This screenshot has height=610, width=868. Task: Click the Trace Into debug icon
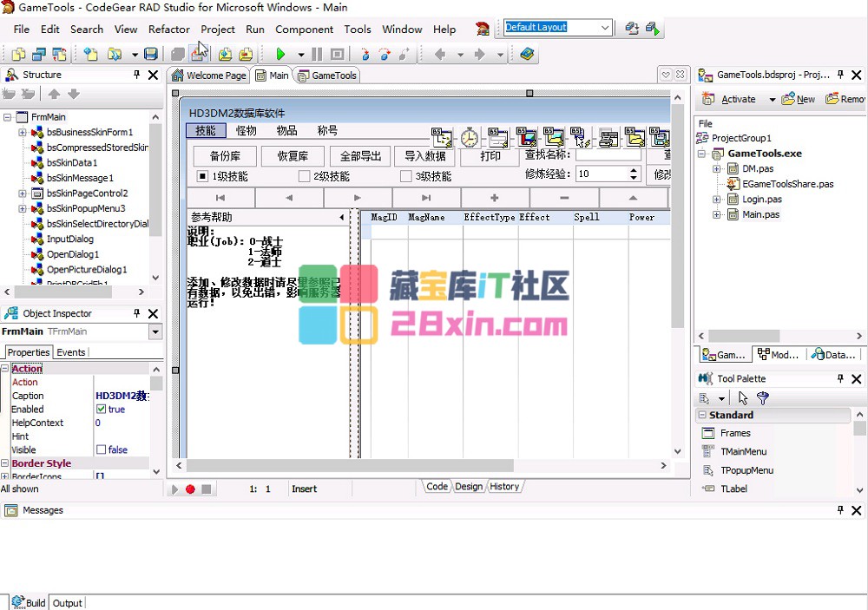pos(365,55)
